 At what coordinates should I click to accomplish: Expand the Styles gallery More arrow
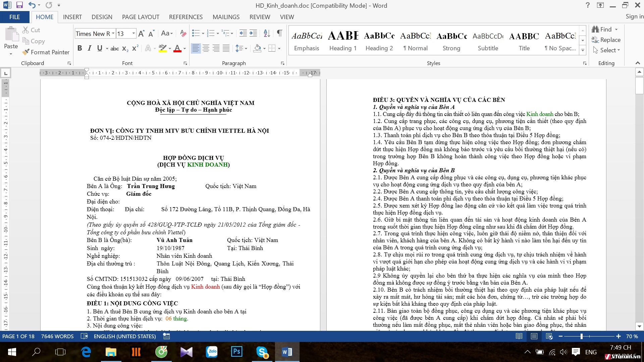(x=583, y=51)
